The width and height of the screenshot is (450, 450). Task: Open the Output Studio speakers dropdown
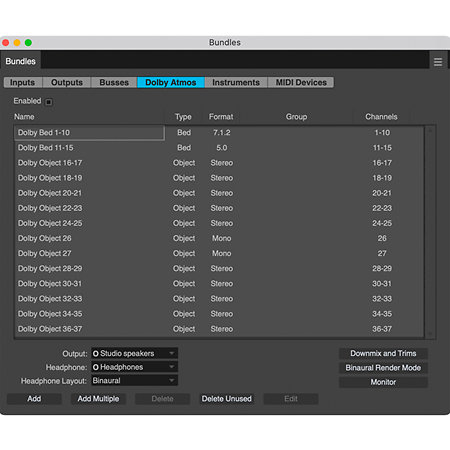[134, 353]
